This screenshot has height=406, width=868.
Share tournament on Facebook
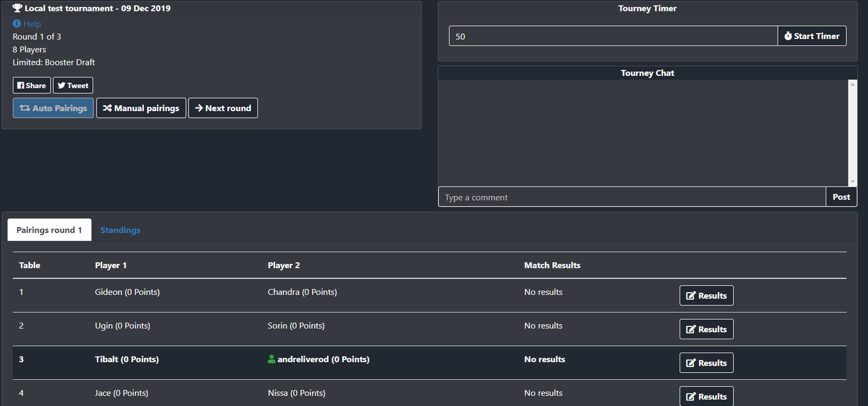point(31,86)
